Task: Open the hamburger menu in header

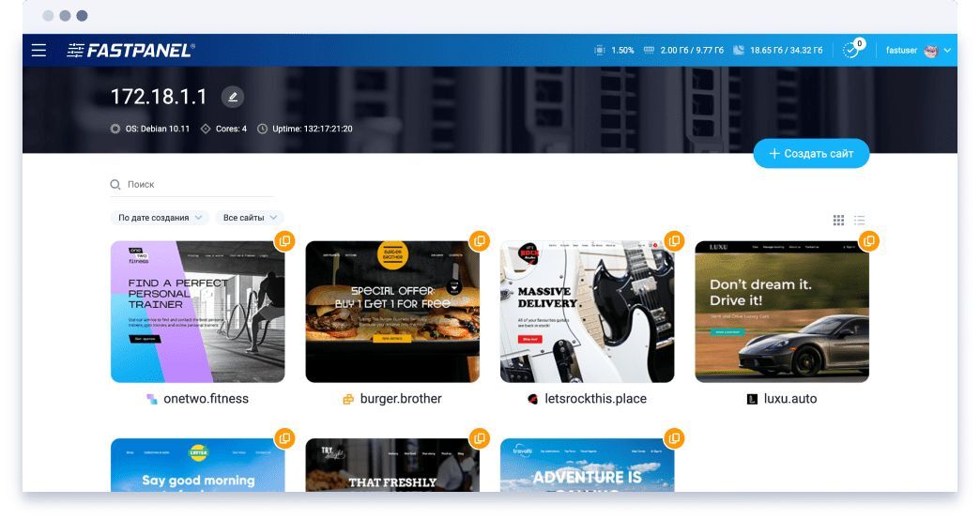Action: tap(38, 50)
